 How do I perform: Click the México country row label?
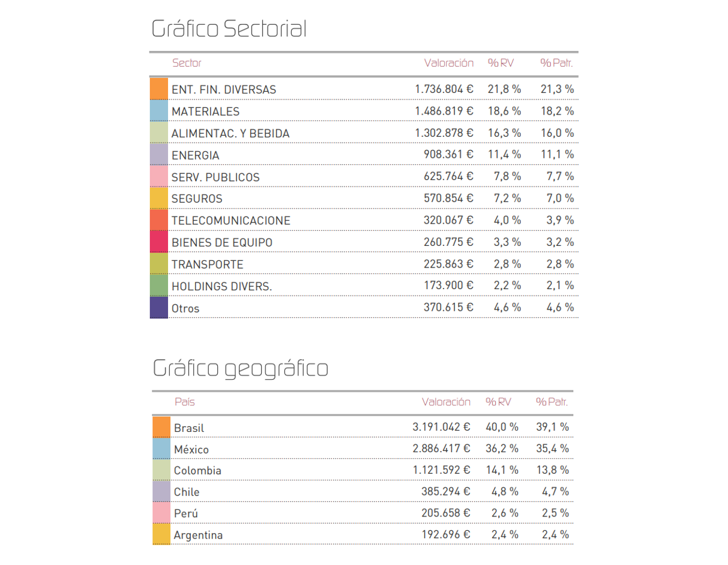[x=191, y=449]
